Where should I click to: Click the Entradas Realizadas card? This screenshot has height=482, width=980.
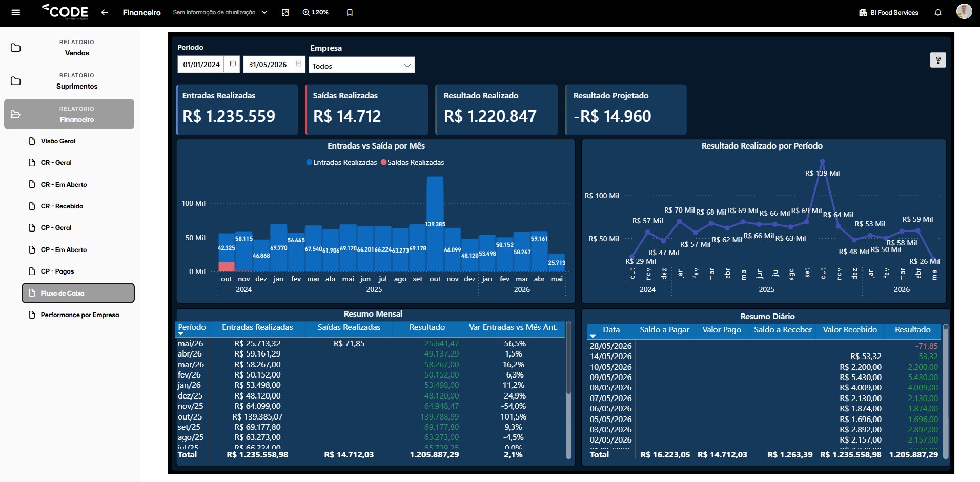[237, 110]
